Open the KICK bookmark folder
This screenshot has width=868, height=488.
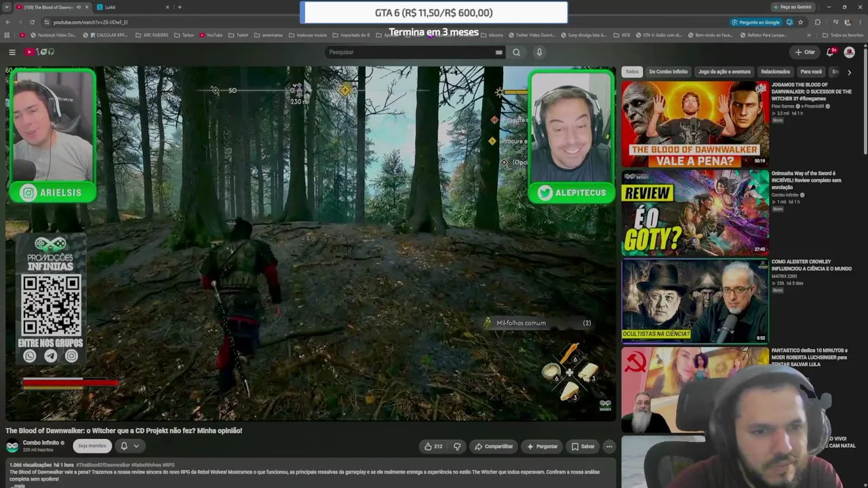621,35
